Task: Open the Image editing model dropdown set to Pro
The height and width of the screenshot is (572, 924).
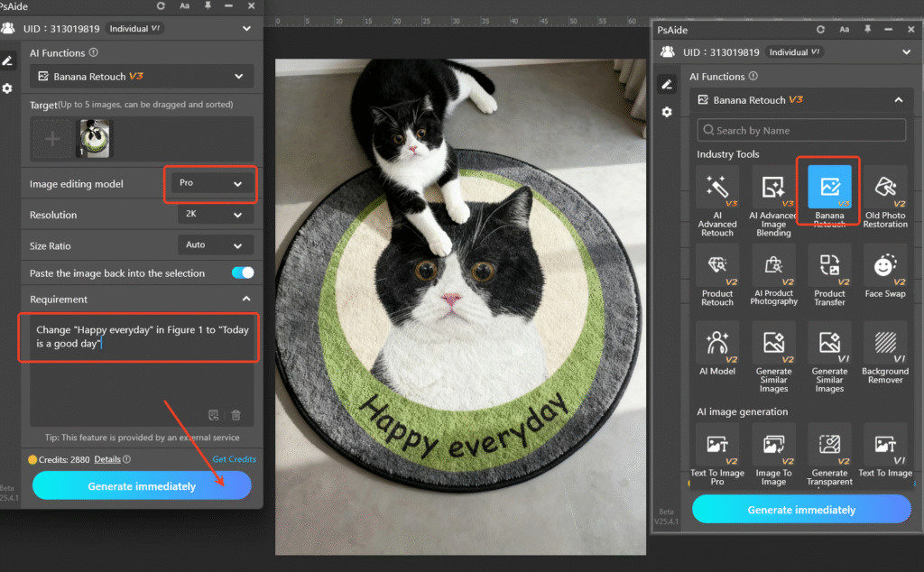Action: coord(211,183)
